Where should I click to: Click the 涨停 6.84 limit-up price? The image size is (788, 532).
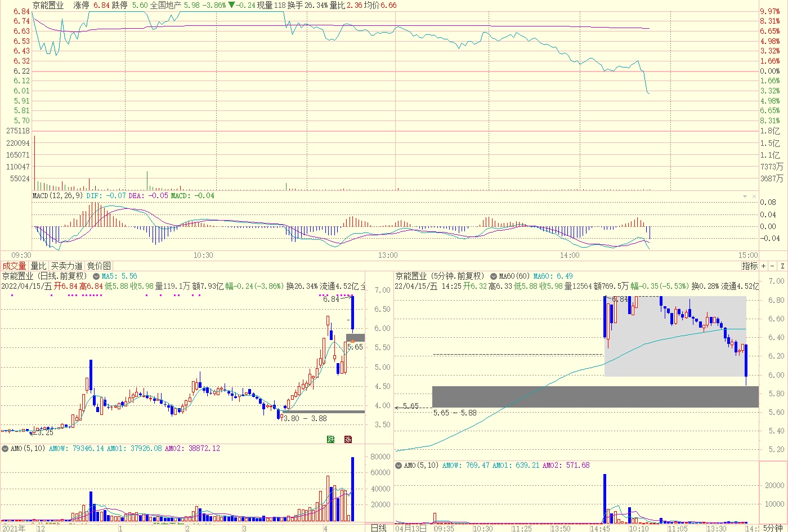click(91, 5)
